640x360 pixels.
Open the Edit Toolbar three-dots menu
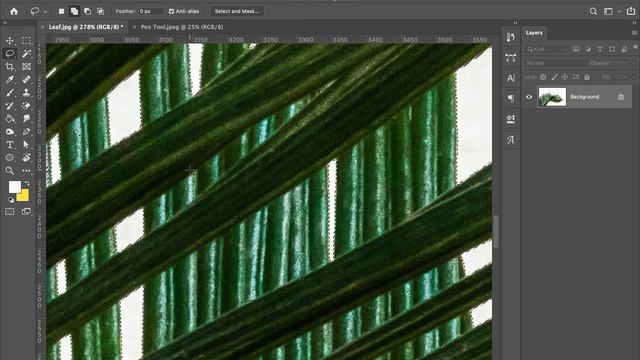coord(26,171)
